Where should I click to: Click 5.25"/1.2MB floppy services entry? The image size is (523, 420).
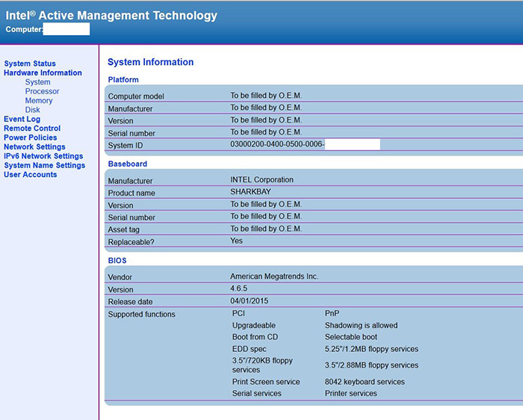[371, 349]
